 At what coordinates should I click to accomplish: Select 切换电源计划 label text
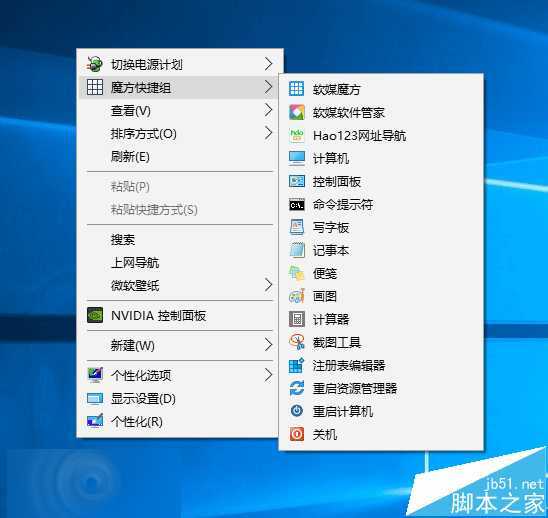(147, 64)
